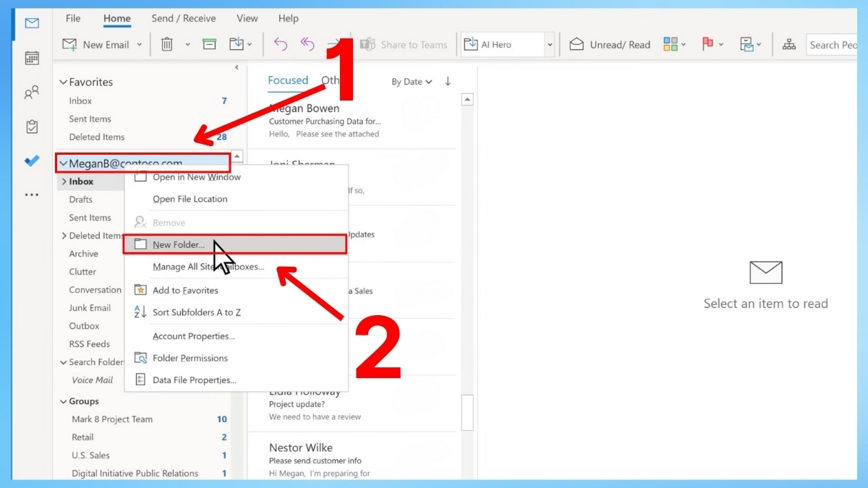This screenshot has height=488, width=868.
Task: Open the Drafts folder
Action: click(80, 200)
